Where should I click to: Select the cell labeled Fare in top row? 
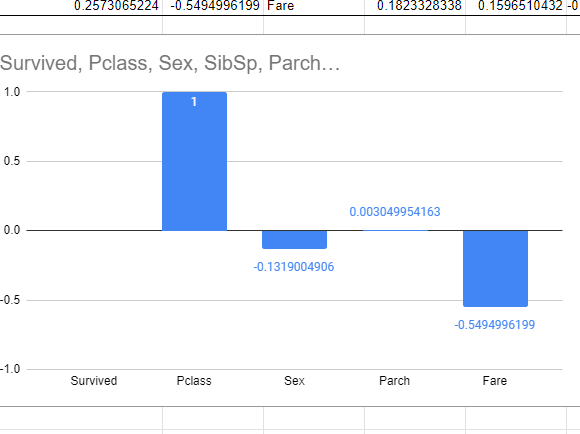314,7
